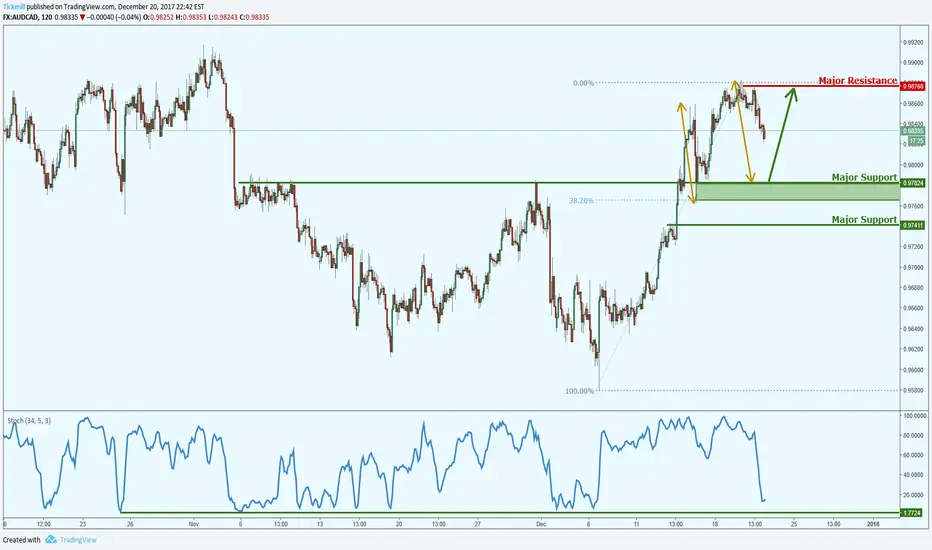Click the green 0.97824 price tag
The width and height of the screenshot is (932, 550).
click(913, 183)
